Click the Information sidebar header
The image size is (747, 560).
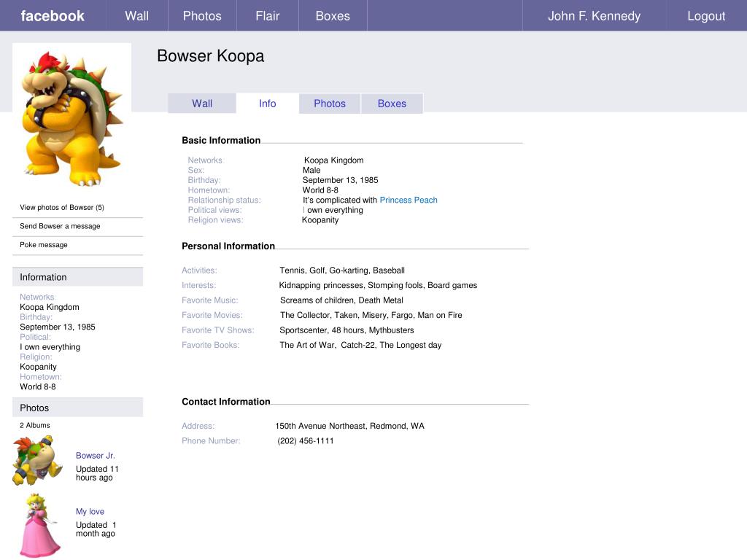click(x=77, y=276)
